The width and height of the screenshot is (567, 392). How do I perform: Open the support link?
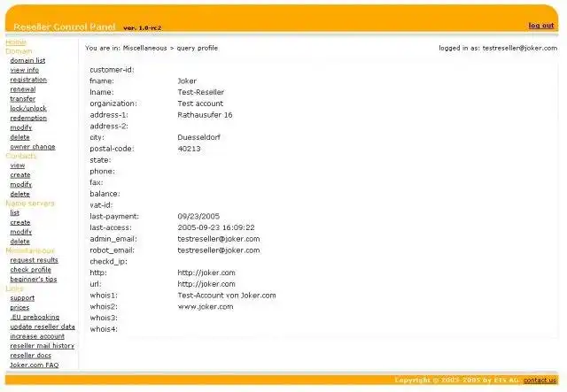click(22, 298)
